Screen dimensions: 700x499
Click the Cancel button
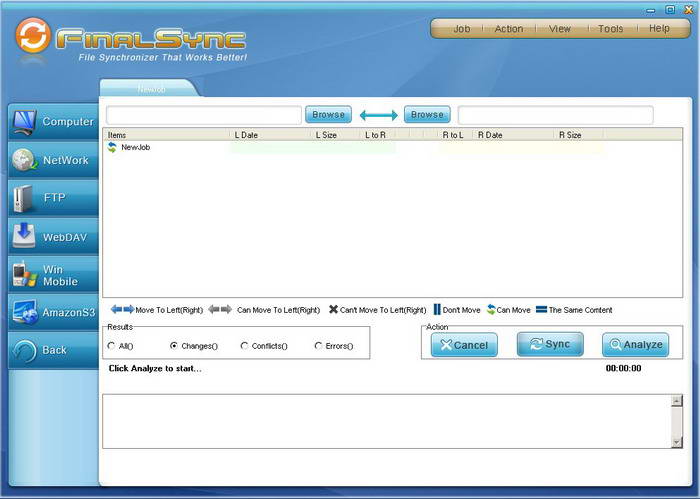(464, 345)
